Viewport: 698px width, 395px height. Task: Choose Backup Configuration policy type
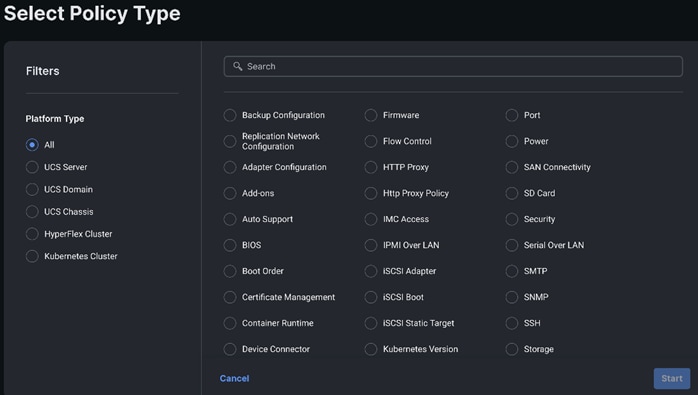tap(230, 115)
